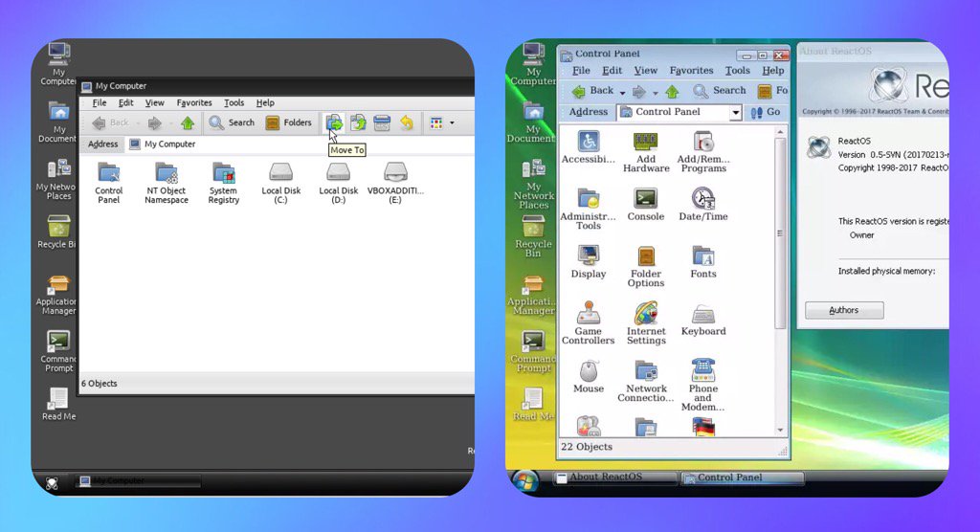
Task: Open View menu in My Computer window
Action: click(x=154, y=102)
